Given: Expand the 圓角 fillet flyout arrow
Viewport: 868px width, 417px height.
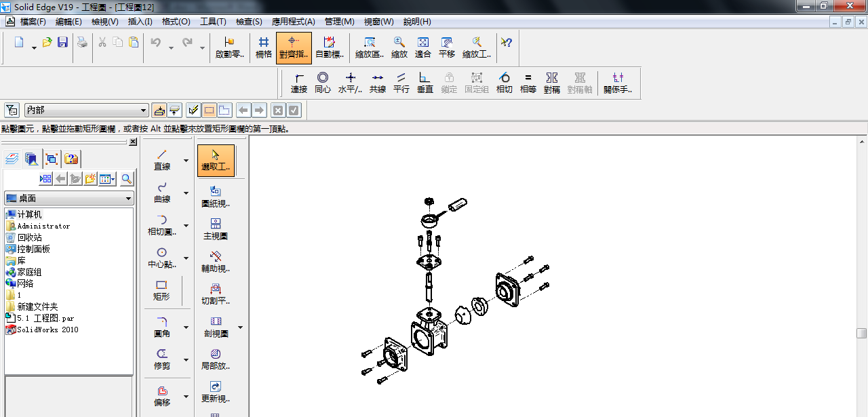Looking at the screenshot, I should (x=186, y=328).
